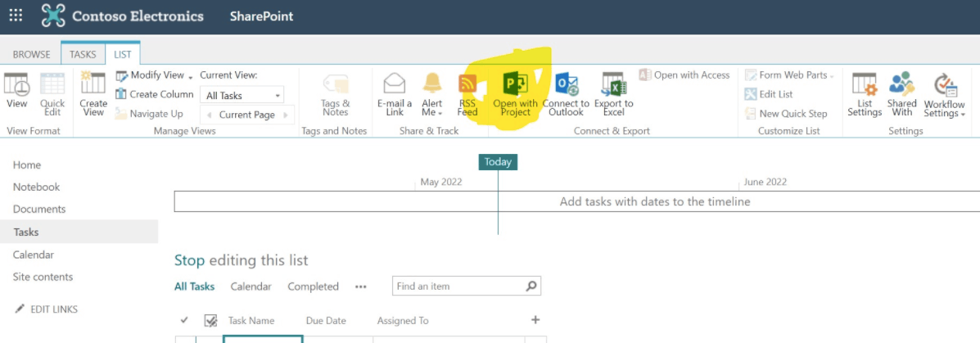This screenshot has height=343, width=980.
Task: Expand Workflow Settings dropdown arrow
Action: 963,115
